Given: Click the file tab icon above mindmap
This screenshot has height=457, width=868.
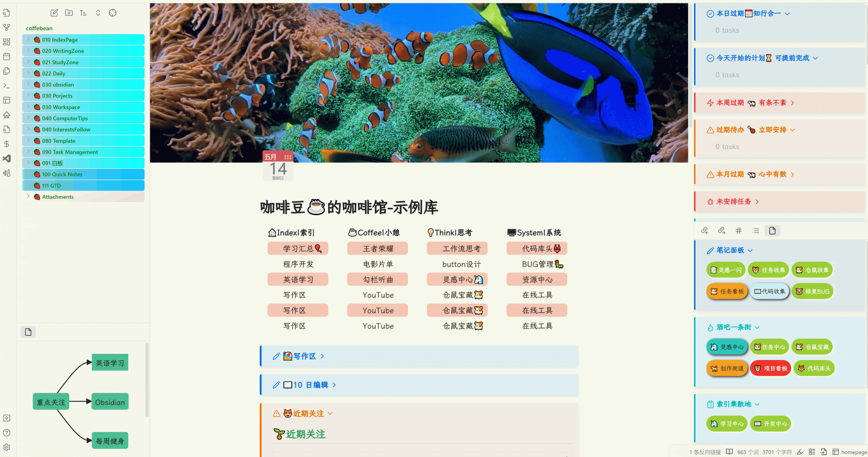Looking at the screenshot, I should (x=28, y=332).
